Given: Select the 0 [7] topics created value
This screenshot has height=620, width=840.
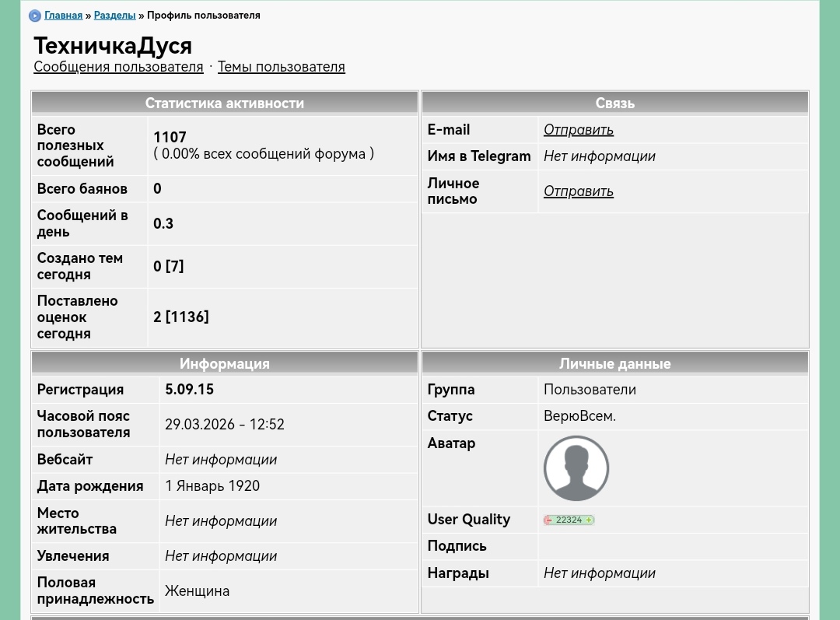Looking at the screenshot, I should pos(168,266).
